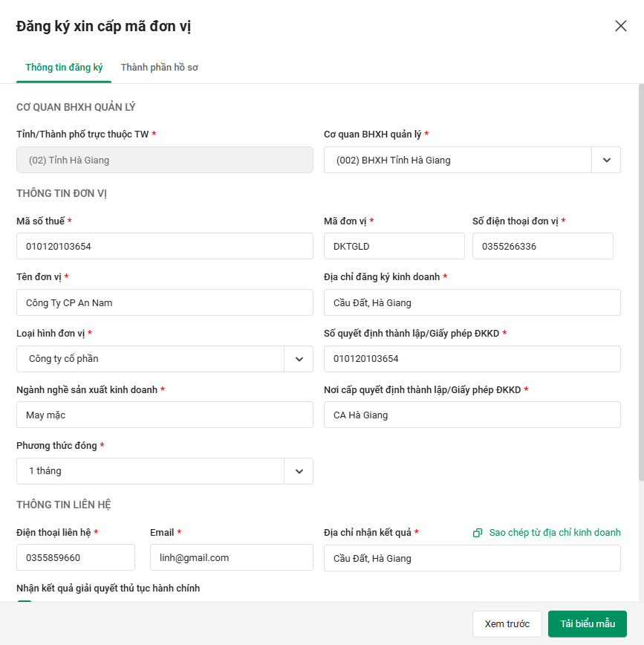The image size is (644, 645).
Task: Expand the Cơ quan BHXH quản lý dropdown
Action: pos(606,160)
